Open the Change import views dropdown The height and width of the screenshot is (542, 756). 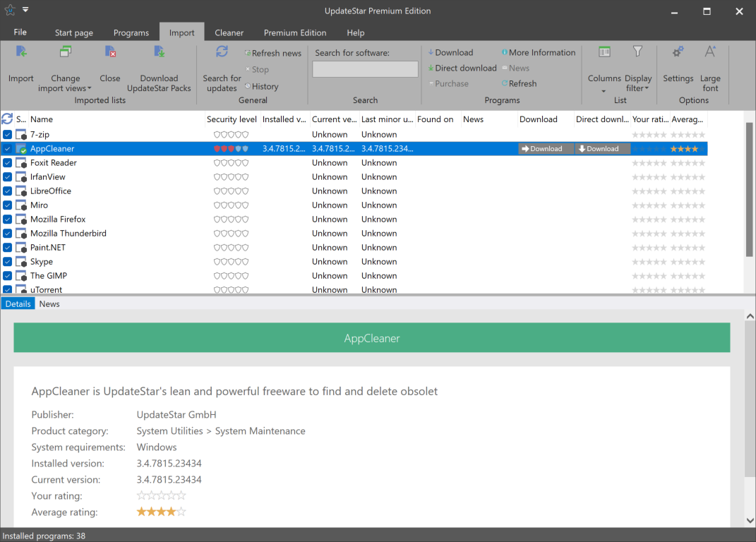click(x=71, y=88)
